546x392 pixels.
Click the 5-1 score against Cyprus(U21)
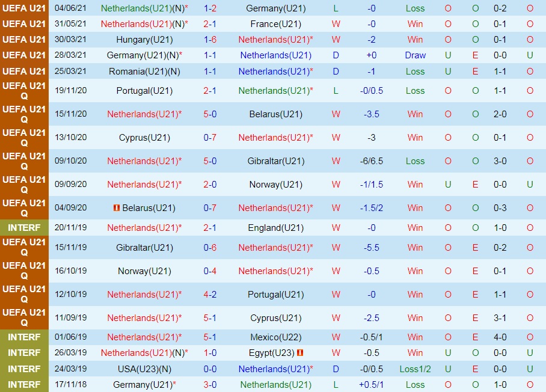pos(210,318)
